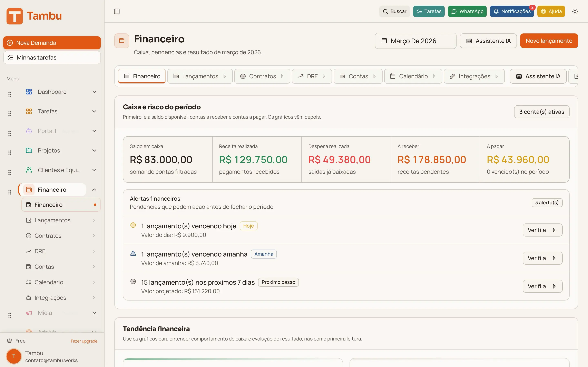
Task: Click Fazer upgrade link
Action: coord(84,341)
